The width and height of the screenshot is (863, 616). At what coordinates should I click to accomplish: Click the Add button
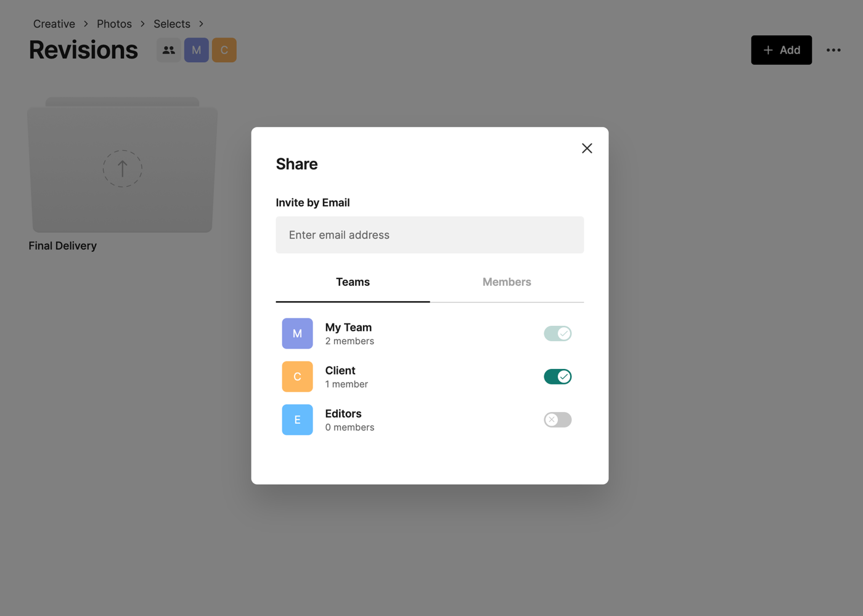(x=781, y=51)
